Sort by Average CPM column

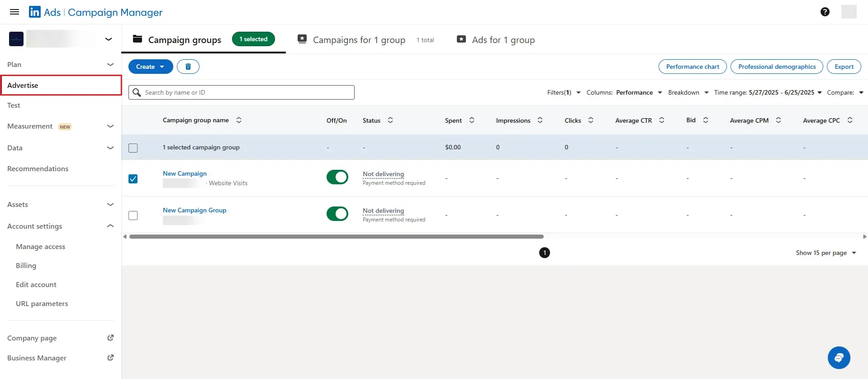(778, 120)
